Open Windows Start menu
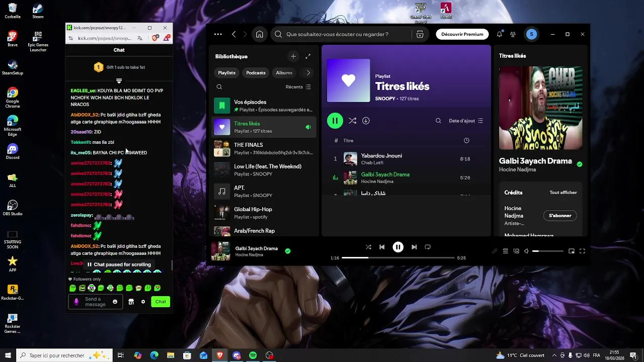This screenshot has height=362, width=644. [x=8, y=355]
